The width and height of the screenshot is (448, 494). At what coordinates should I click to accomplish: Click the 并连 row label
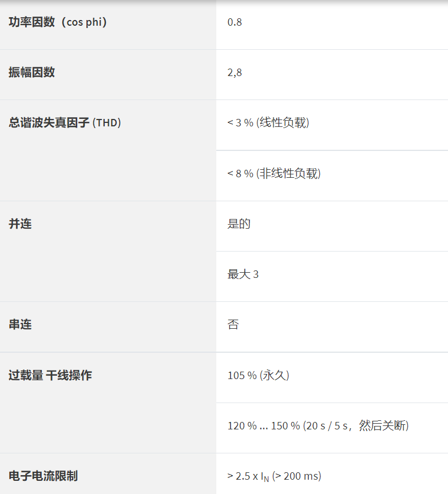click(20, 224)
